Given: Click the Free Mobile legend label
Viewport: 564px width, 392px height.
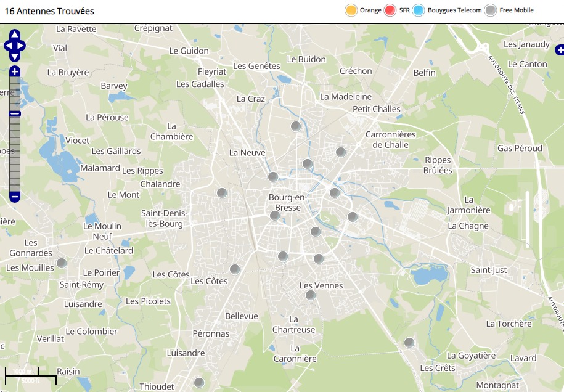Looking at the screenshot, I should (x=517, y=10).
